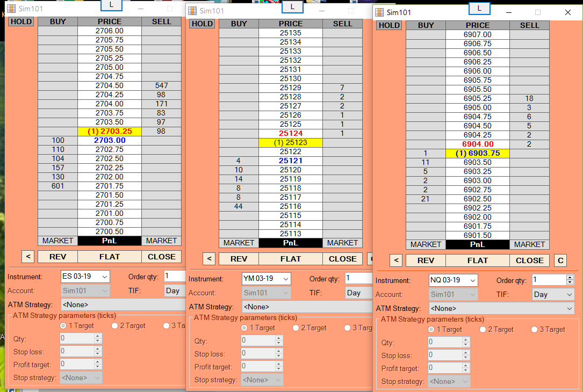Select 2 Target radio in YM window

[x=296, y=328]
